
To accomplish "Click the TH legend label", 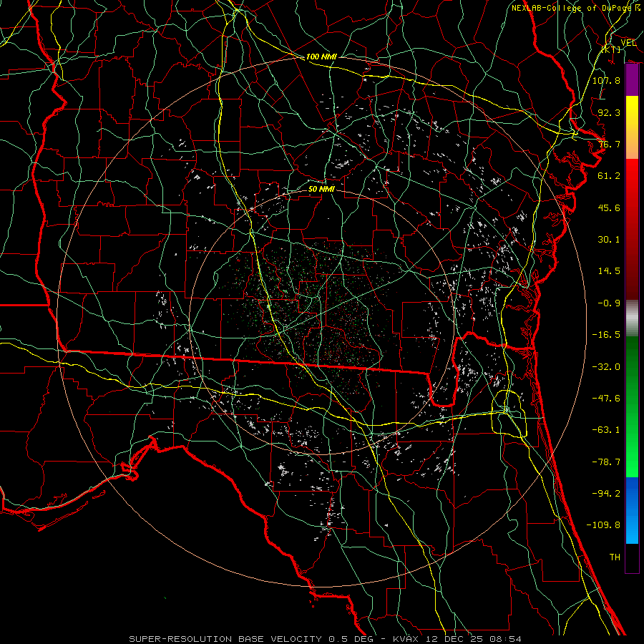I will pos(615,557).
